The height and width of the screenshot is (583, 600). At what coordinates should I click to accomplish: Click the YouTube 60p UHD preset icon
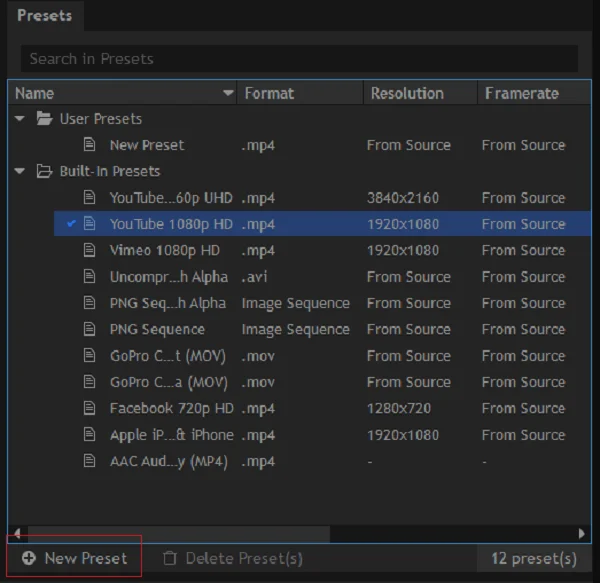[x=90, y=197]
